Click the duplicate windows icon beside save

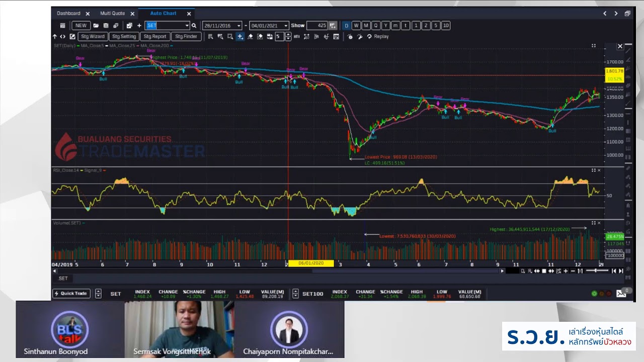click(116, 26)
